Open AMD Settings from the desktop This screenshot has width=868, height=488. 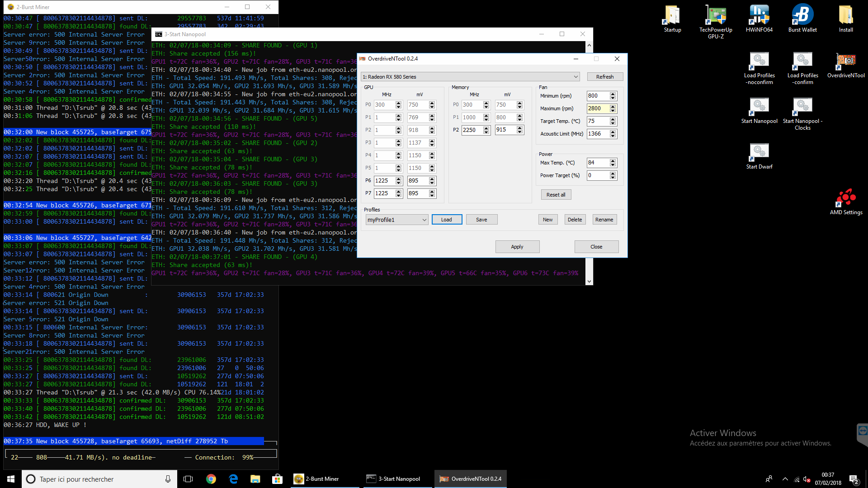[x=846, y=202]
